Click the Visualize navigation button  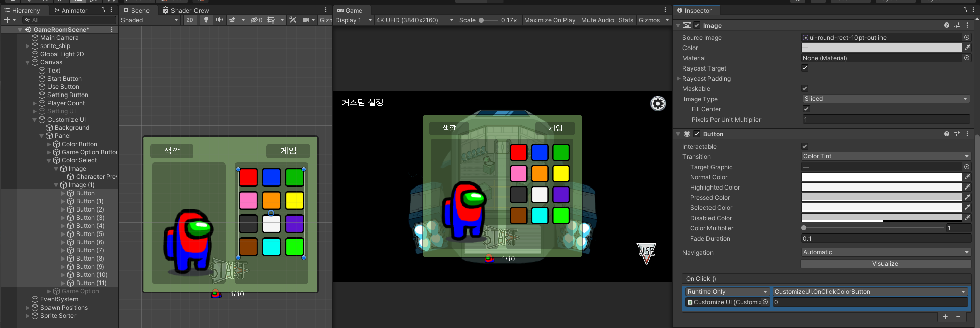point(886,264)
